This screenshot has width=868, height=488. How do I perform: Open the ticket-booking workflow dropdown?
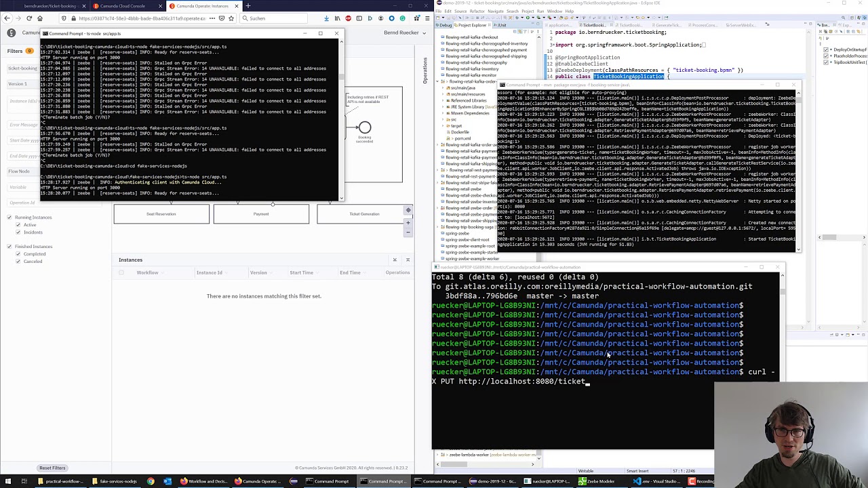click(x=22, y=68)
